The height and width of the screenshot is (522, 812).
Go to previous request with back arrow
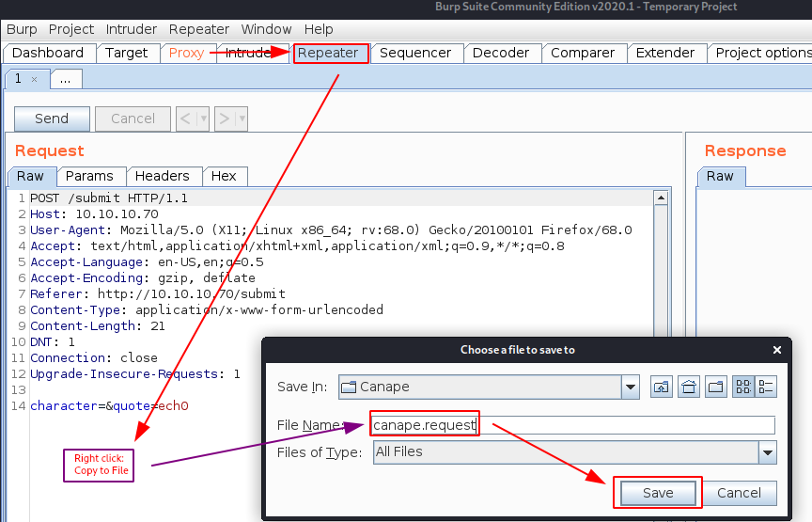(x=186, y=119)
